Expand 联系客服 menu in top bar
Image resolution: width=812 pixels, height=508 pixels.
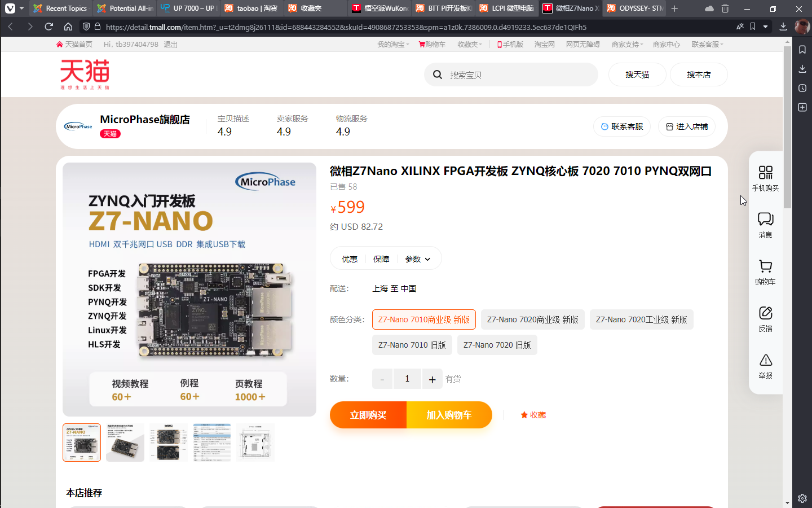pos(708,44)
